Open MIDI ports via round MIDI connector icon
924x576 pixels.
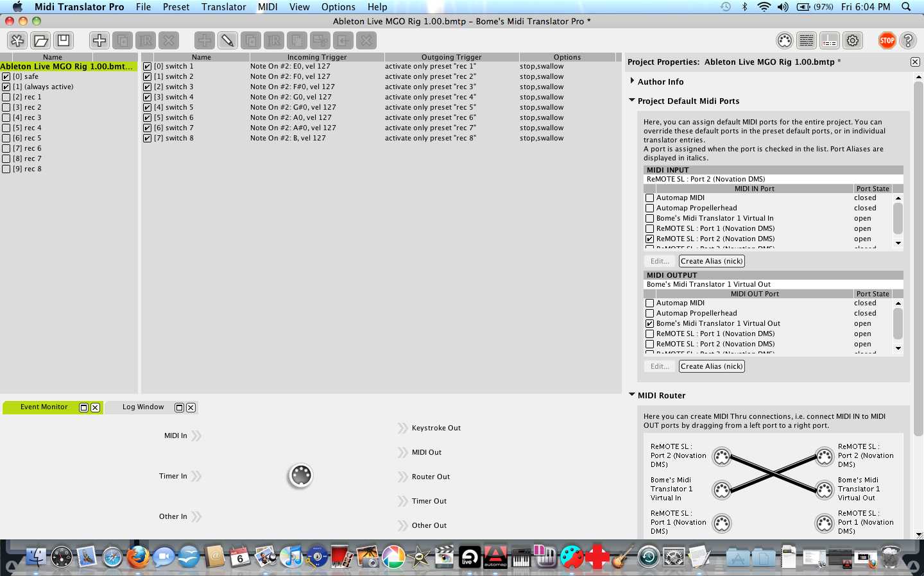pos(785,40)
